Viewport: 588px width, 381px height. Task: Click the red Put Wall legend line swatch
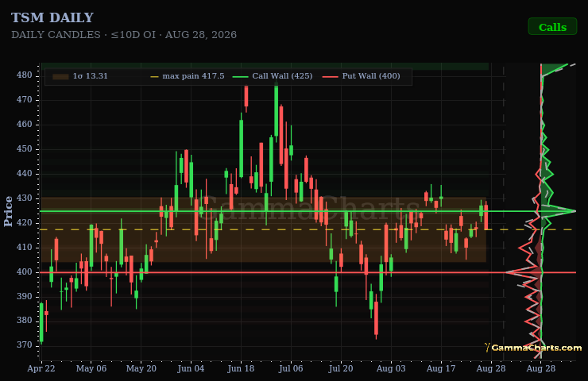click(x=330, y=77)
